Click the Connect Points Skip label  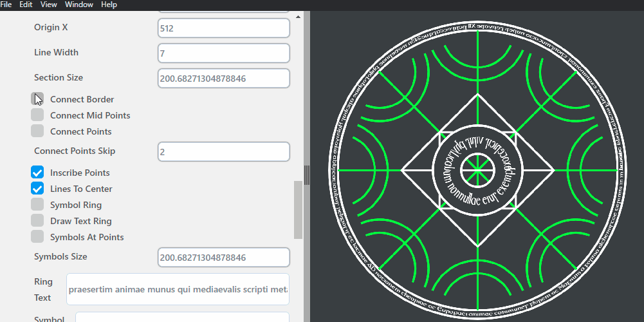click(x=75, y=151)
